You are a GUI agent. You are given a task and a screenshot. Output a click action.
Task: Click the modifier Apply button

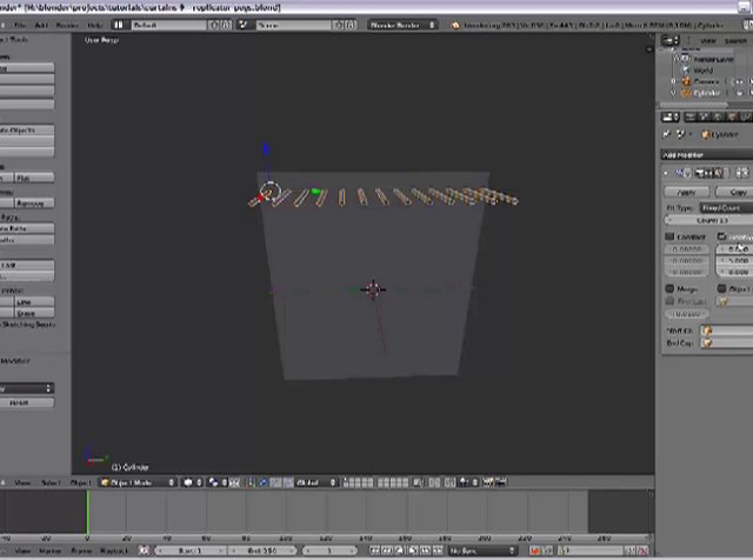pyautogui.click(x=686, y=192)
